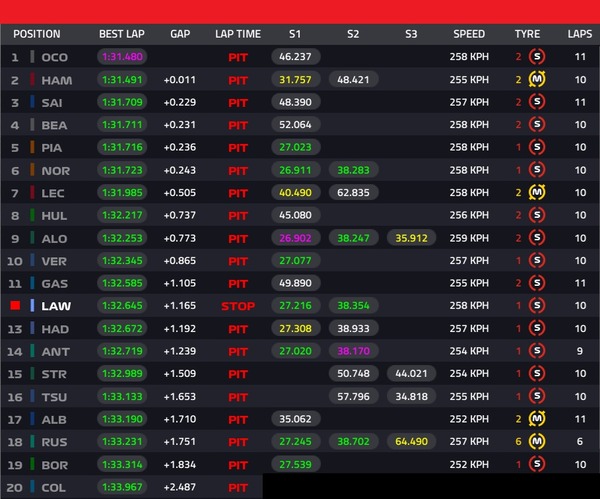Click the SPEED column header
This screenshot has width=600, height=499.
pyautogui.click(x=469, y=34)
